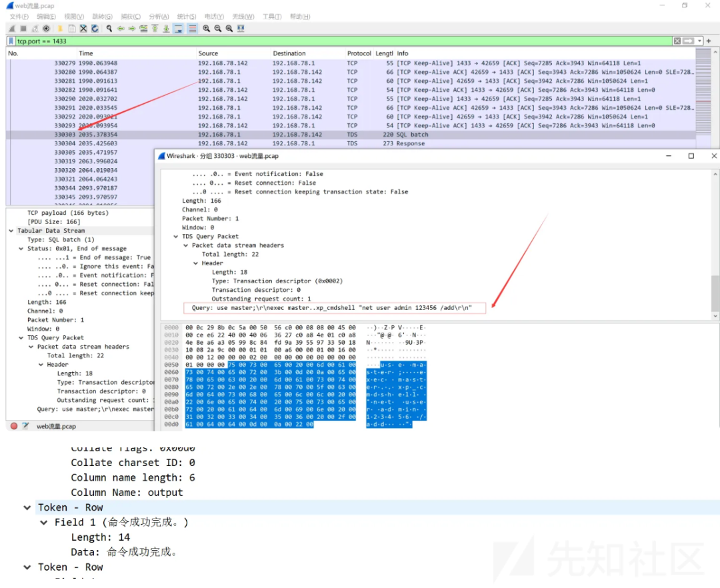Toggle auto-scroll during live capture icon

178,29
